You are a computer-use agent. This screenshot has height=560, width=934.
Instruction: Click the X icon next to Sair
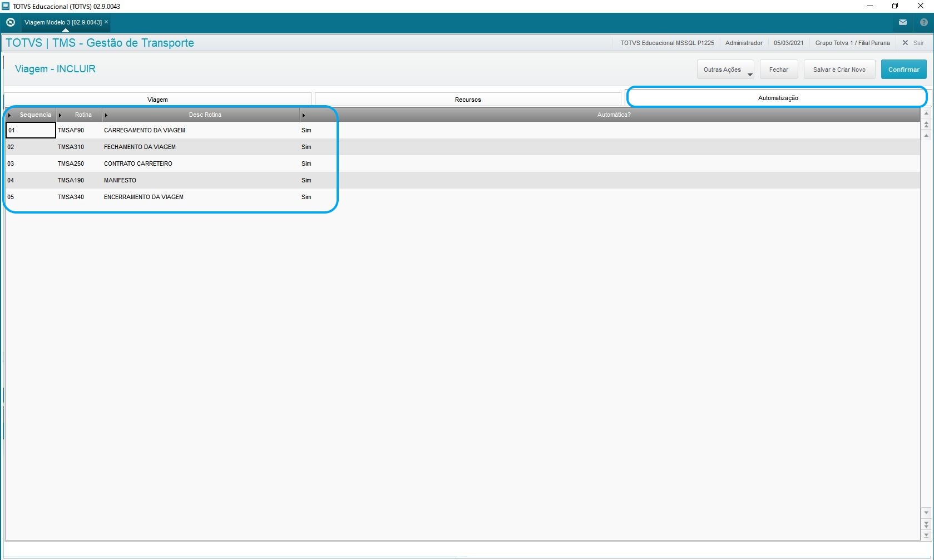(x=905, y=43)
